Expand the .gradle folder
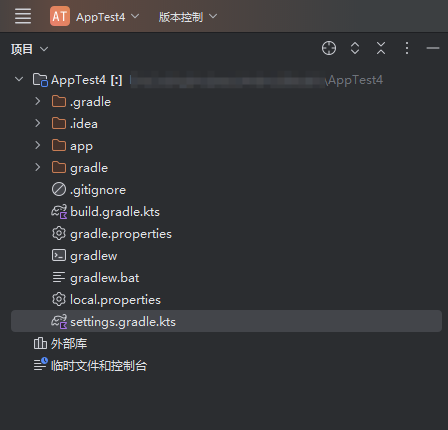The height and width of the screenshot is (430, 448). (38, 101)
